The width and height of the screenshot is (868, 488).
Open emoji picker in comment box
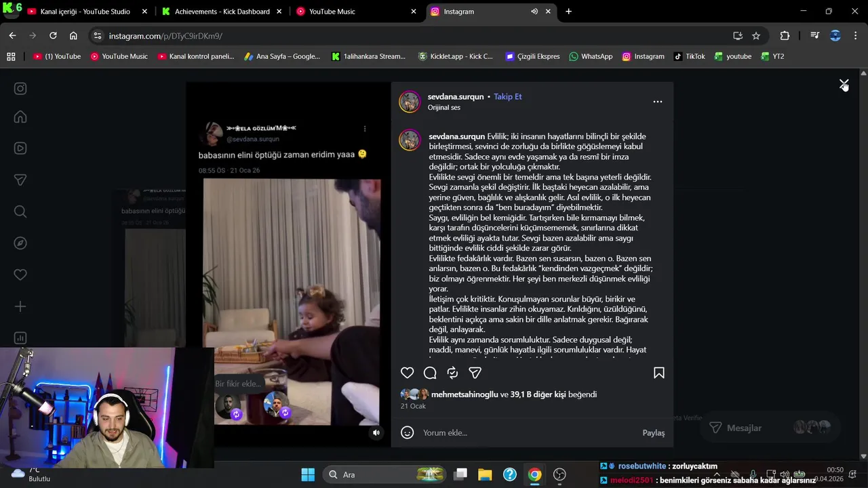click(x=407, y=432)
